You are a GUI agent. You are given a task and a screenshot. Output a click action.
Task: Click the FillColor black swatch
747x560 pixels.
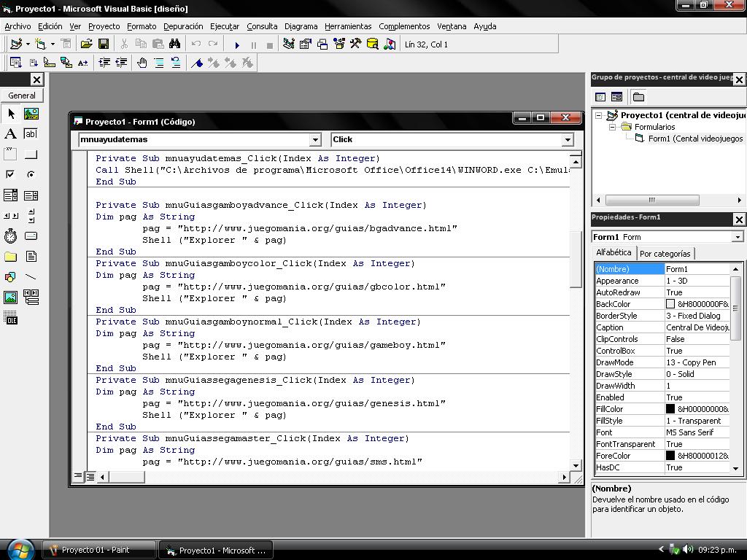[670, 408]
